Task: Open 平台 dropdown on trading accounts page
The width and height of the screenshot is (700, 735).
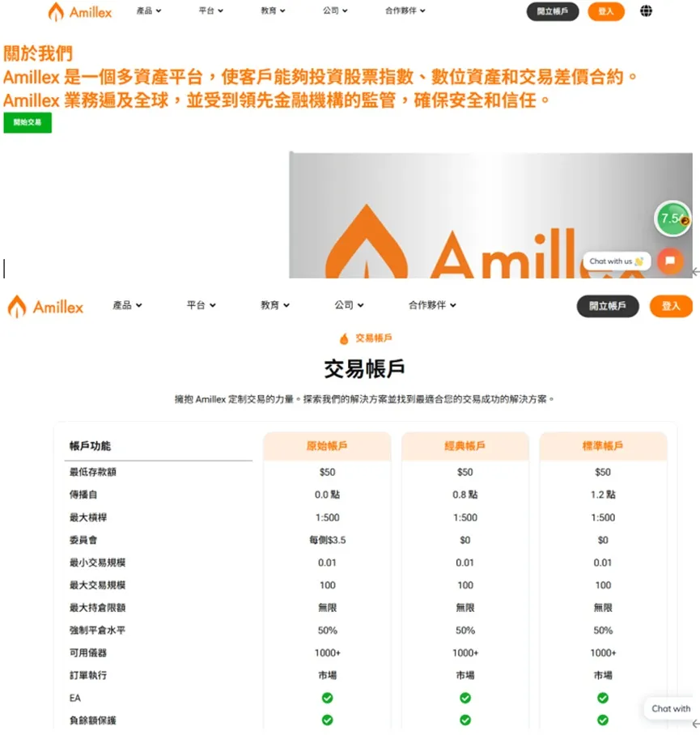Action: click(x=202, y=305)
